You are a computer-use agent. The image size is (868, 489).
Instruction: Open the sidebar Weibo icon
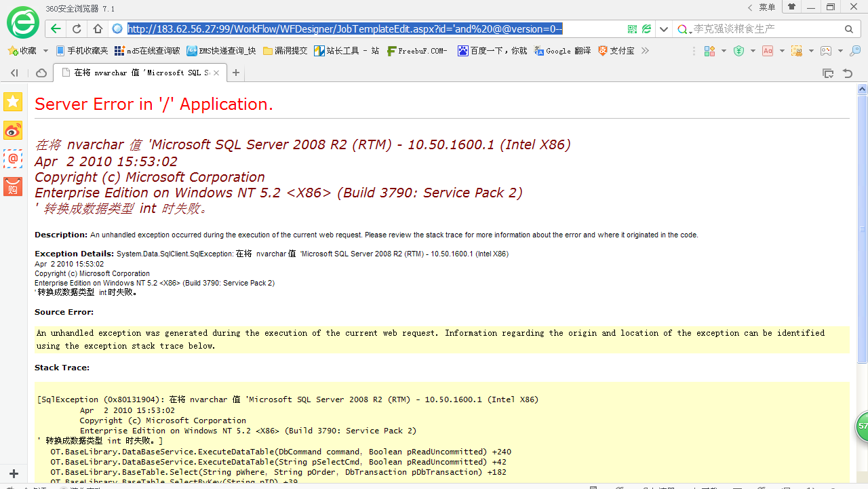click(13, 130)
